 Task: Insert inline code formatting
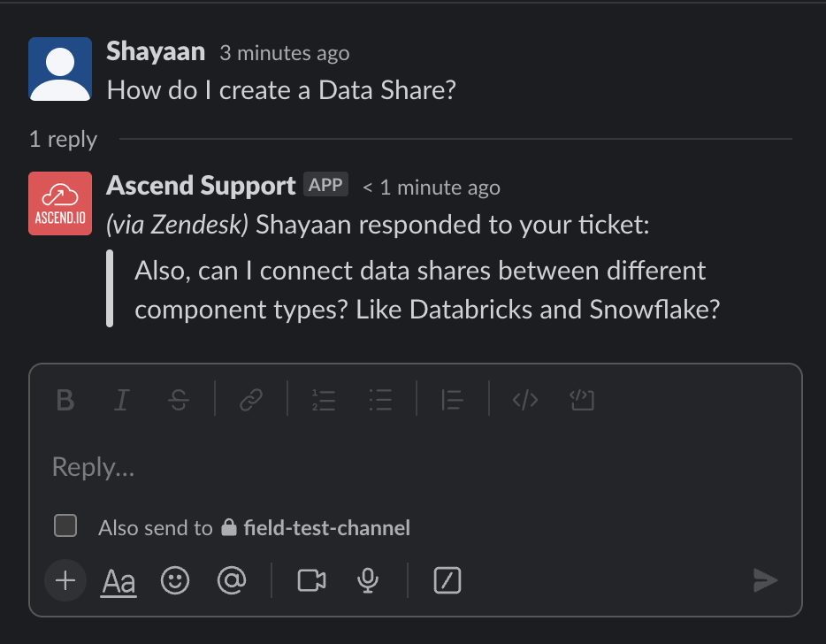click(525, 400)
